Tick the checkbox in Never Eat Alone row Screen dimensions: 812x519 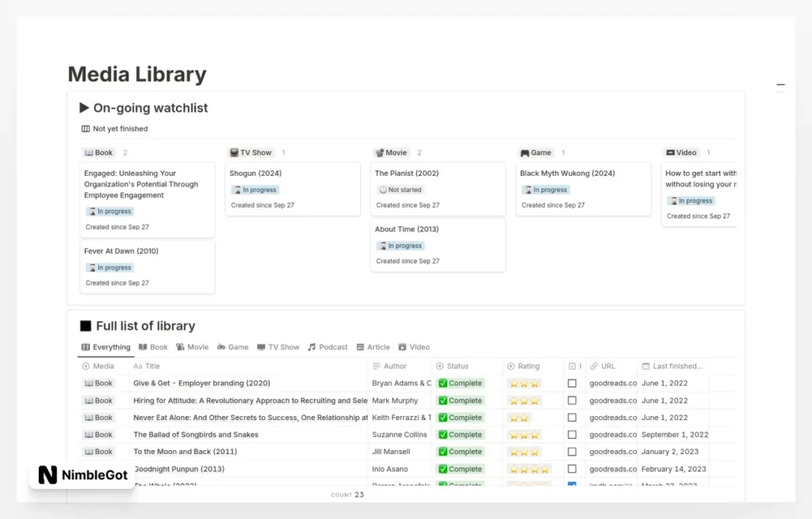[572, 418]
